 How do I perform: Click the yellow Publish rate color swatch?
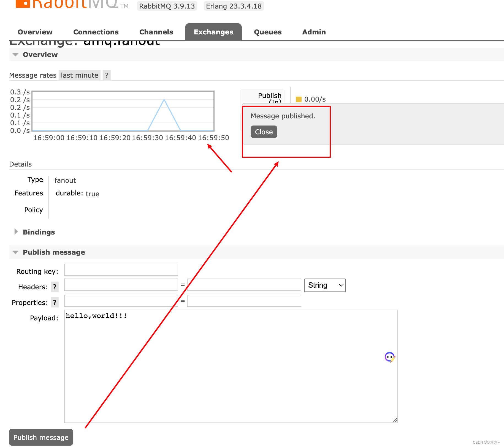coord(299,99)
